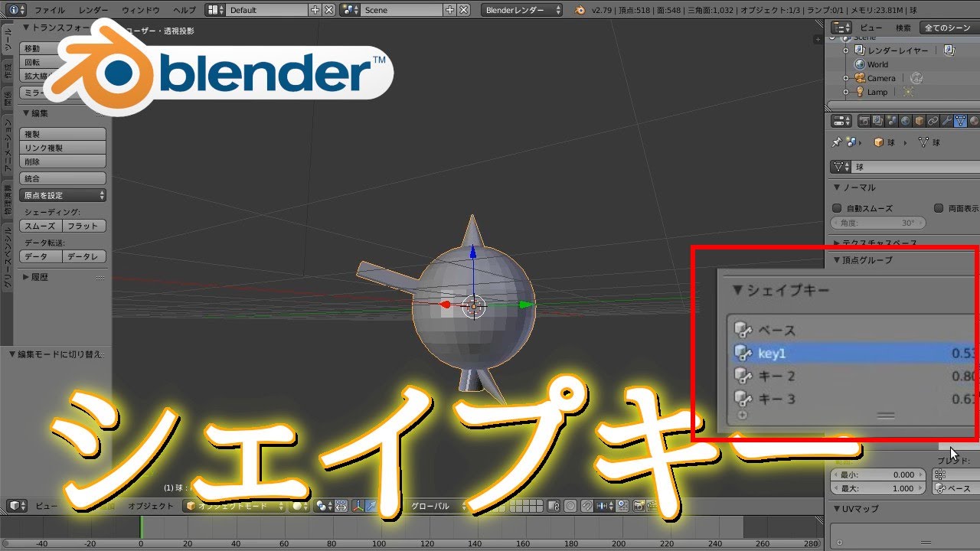This screenshot has height=551, width=980.
Task: Click the screen layout browse icon
Action: 215,10
